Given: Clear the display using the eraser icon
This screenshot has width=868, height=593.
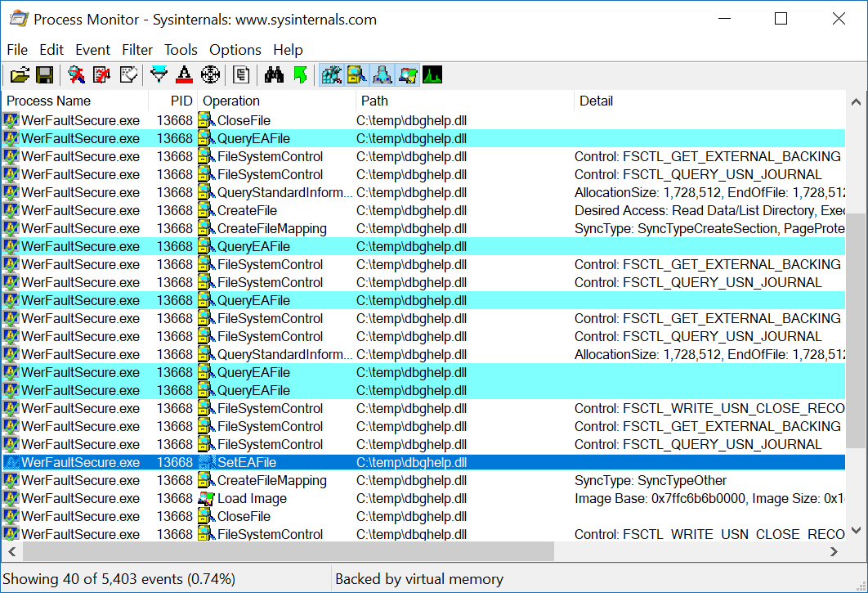Looking at the screenshot, I should tap(128, 75).
